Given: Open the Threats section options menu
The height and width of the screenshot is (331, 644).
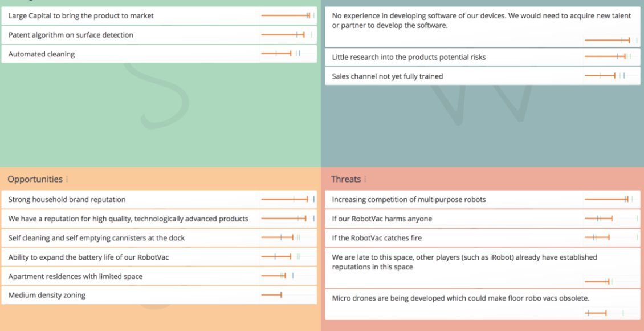Looking at the screenshot, I should tap(365, 179).
